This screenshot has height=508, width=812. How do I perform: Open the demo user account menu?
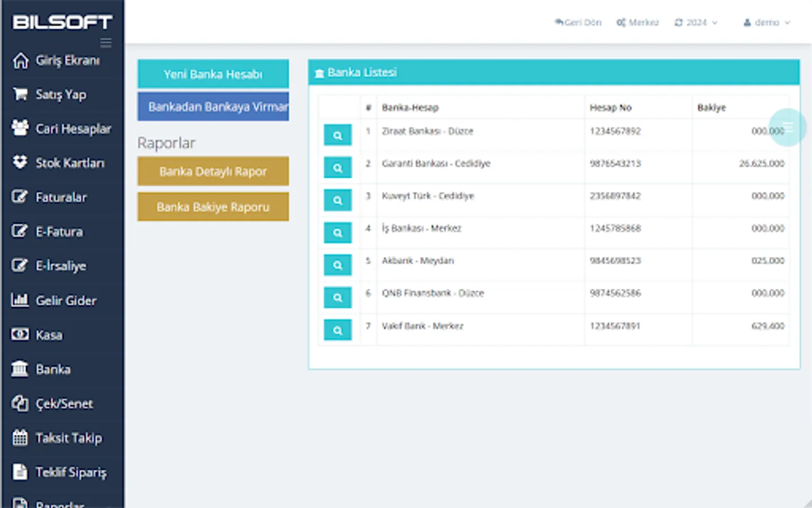click(x=766, y=23)
